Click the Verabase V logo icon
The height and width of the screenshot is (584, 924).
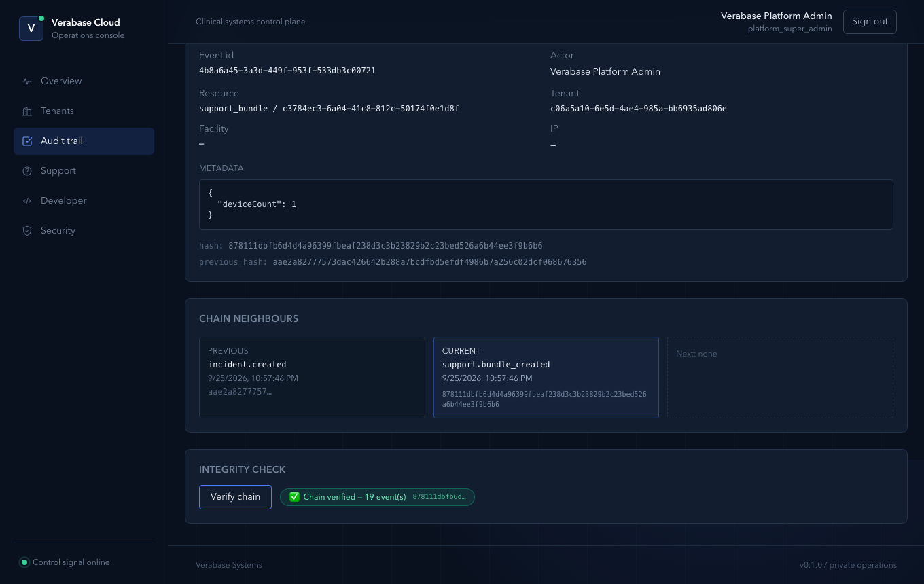coord(31,29)
